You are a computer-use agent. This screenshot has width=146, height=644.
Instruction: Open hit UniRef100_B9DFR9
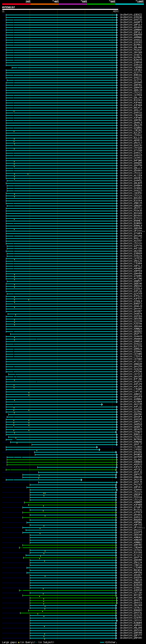[131, 35]
